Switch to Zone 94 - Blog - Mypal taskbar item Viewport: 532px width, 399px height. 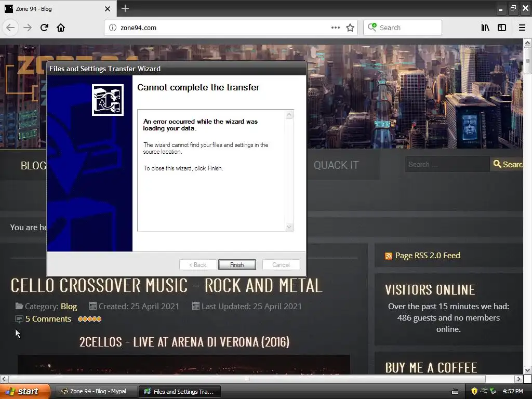pos(97,391)
